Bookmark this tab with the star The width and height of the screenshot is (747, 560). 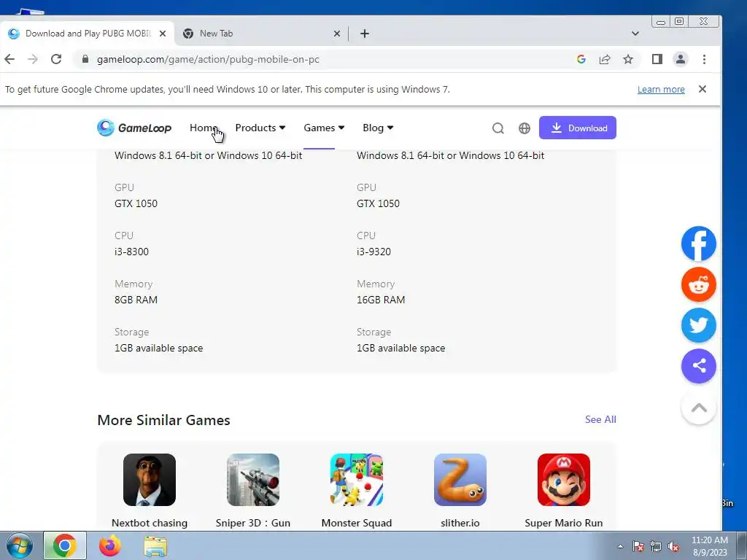pyautogui.click(x=628, y=59)
